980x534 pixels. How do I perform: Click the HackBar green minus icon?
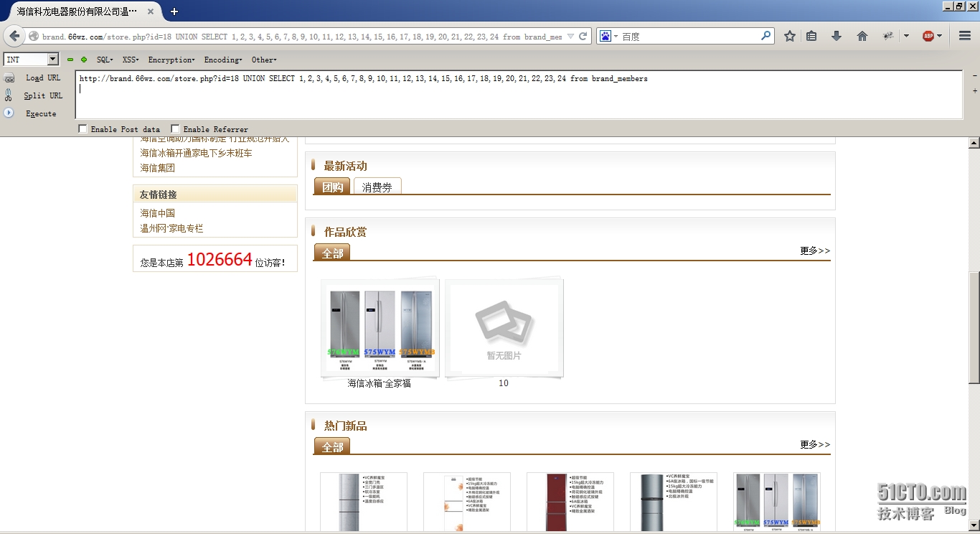click(70, 60)
